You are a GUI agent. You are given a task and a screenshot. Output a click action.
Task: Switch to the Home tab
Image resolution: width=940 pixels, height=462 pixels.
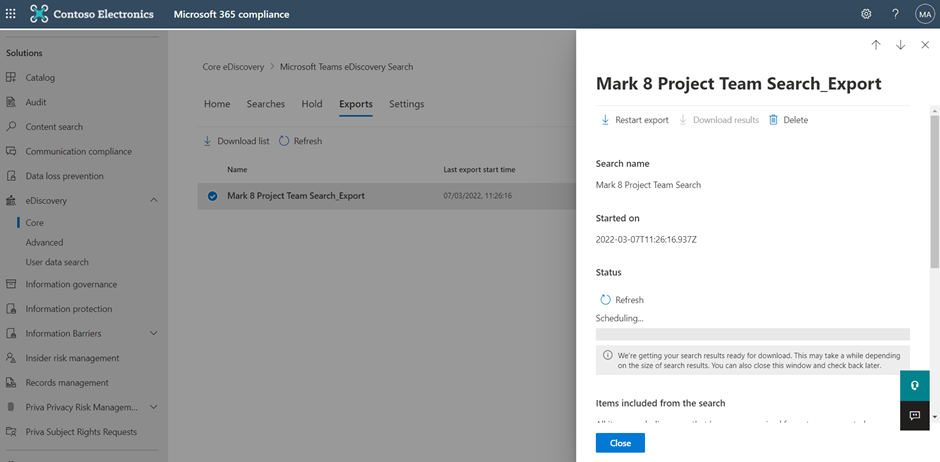point(217,104)
